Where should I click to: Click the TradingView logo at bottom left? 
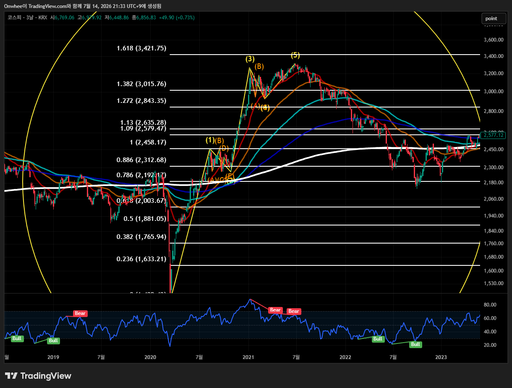pyautogui.click(x=38, y=376)
